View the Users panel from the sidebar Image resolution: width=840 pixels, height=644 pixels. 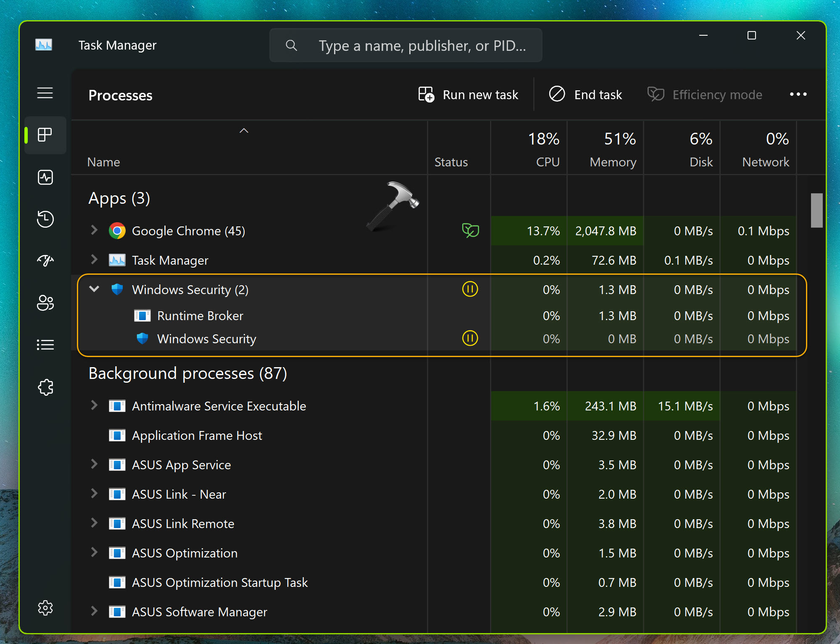coord(45,303)
